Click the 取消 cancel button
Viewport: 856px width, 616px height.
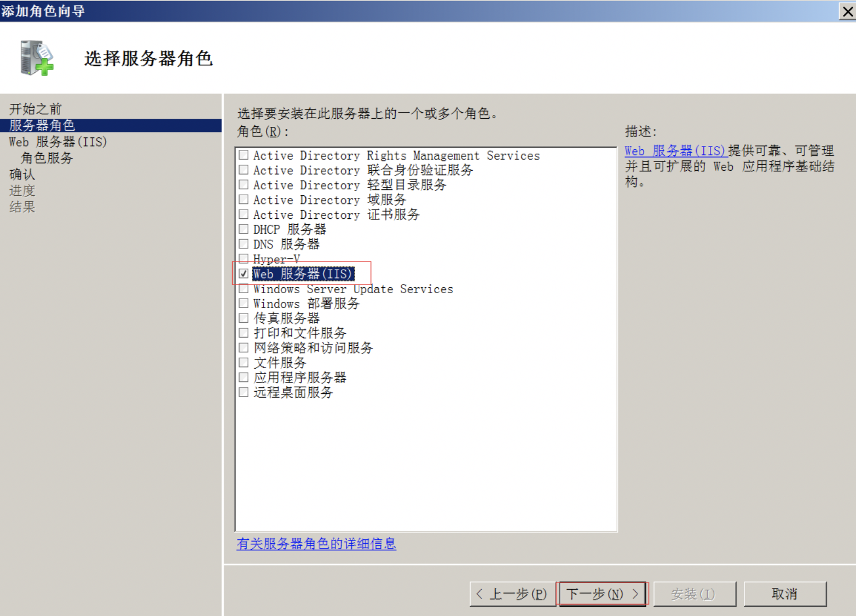click(x=785, y=594)
